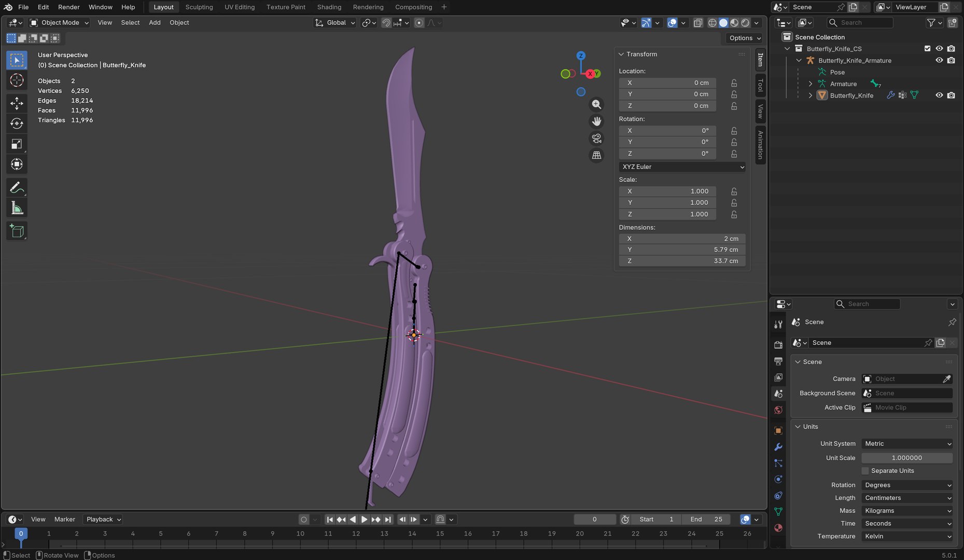Viewport: 964px width, 560px height.
Task: Expand the Butterfly_Knife mesh row
Action: [x=811, y=95]
